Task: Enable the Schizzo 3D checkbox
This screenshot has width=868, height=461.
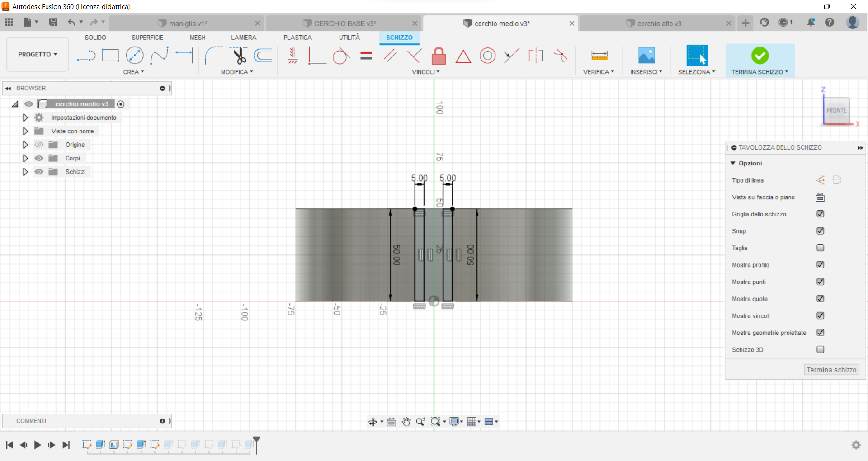Action: coord(821,349)
